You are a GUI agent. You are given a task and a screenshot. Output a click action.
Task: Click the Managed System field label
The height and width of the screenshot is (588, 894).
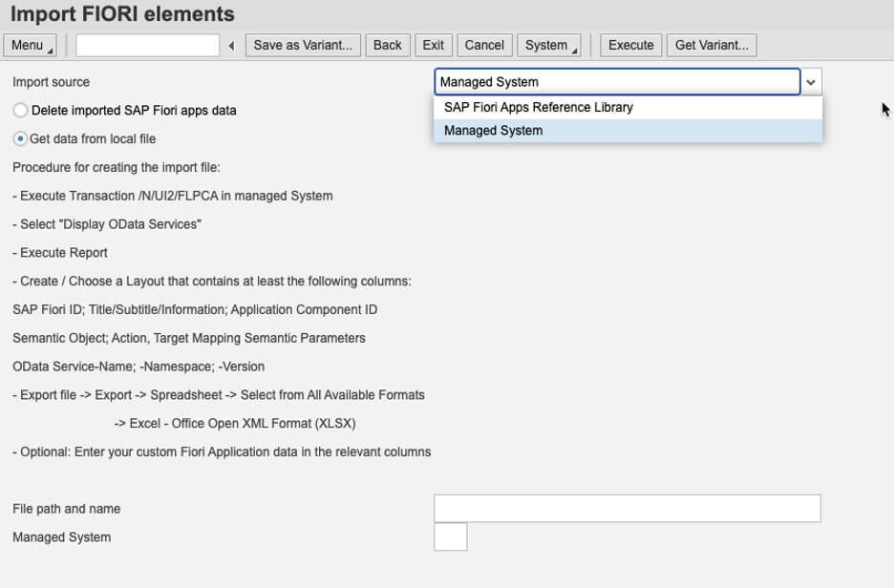[61, 537]
